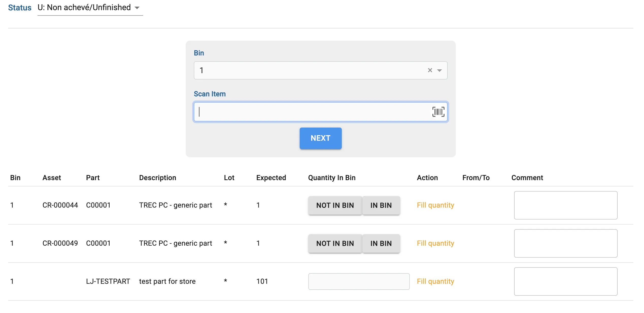Screen dimensions: 644x313
Task: Click Fill quantity in the CR-000049 row
Action: [x=435, y=243]
